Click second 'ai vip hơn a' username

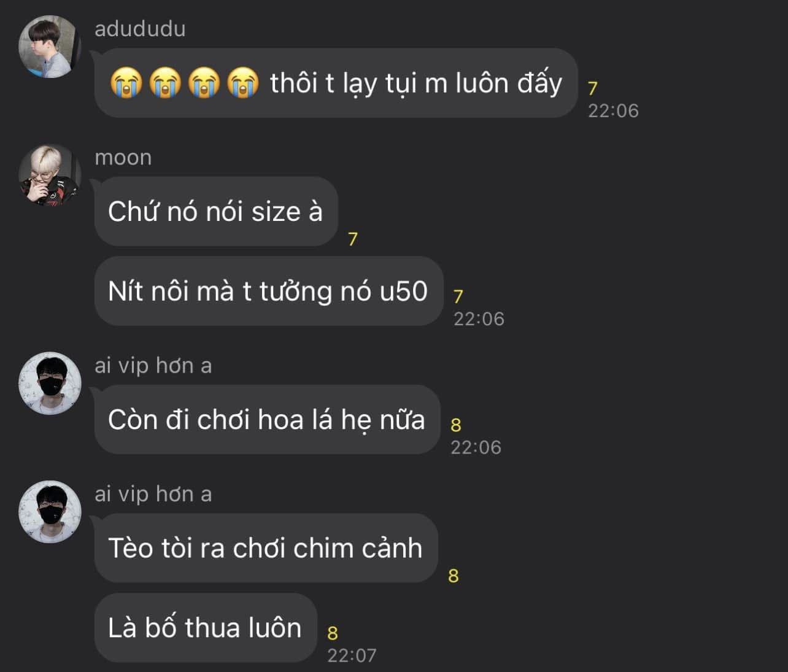[x=153, y=494]
